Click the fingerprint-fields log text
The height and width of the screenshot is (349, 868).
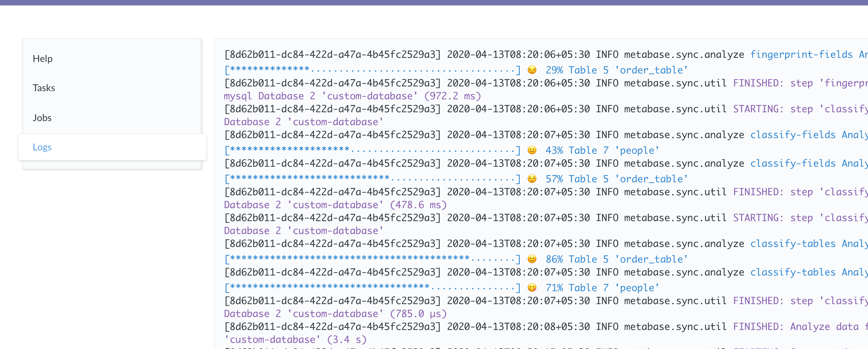click(x=801, y=54)
